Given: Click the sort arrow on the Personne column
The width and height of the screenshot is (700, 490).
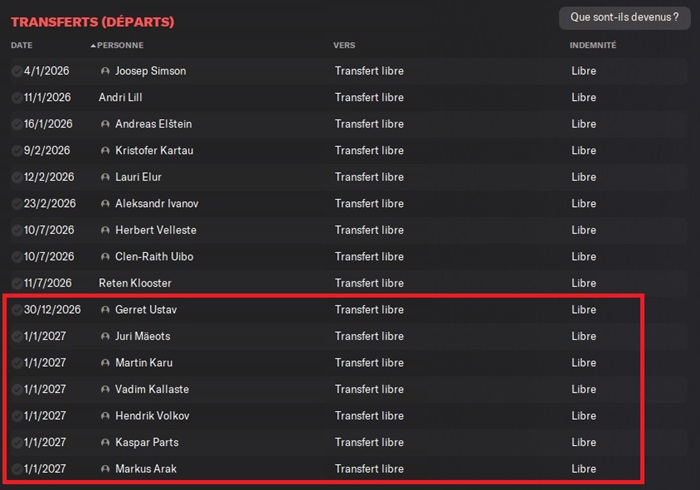Looking at the screenshot, I should pyautogui.click(x=93, y=46).
